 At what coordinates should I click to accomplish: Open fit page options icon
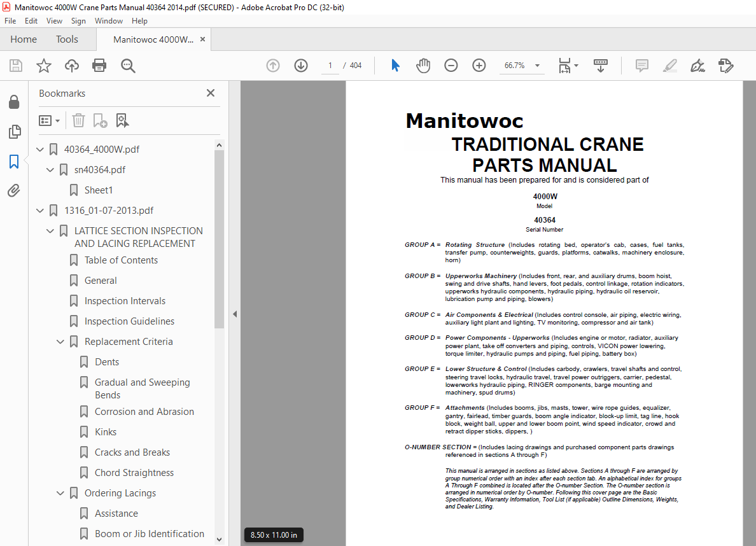click(x=568, y=66)
